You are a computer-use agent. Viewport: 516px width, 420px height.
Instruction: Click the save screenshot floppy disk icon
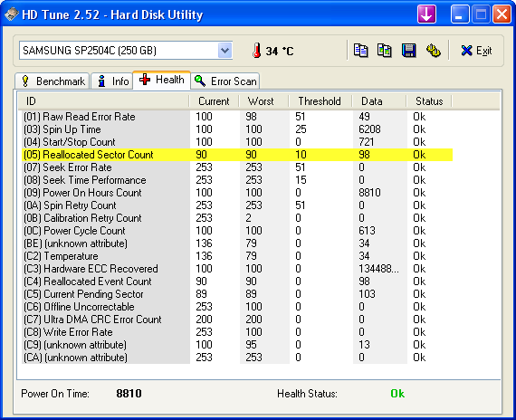coord(408,51)
